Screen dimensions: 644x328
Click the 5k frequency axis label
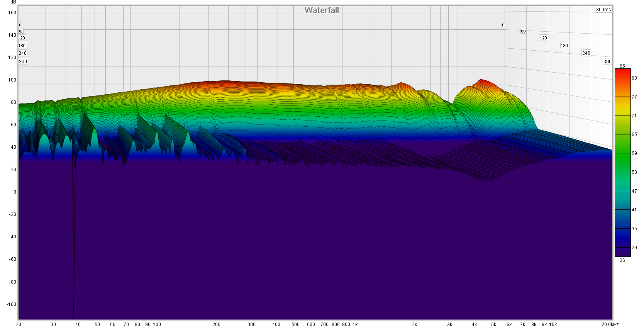(x=493, y=325)
